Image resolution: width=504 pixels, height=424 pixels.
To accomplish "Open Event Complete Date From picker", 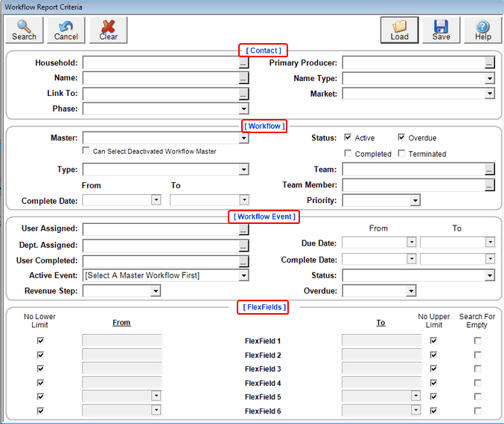I will pos(412,259).
